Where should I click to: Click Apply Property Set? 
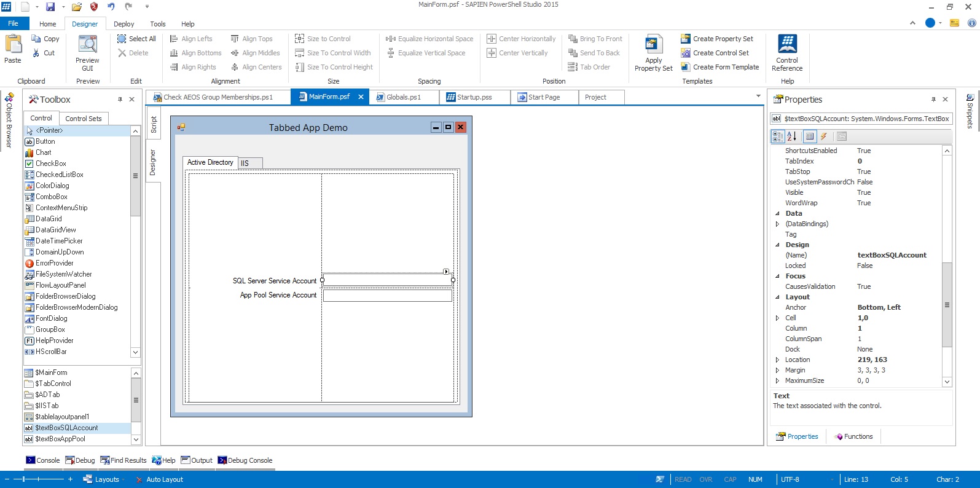tap(653, 53)
